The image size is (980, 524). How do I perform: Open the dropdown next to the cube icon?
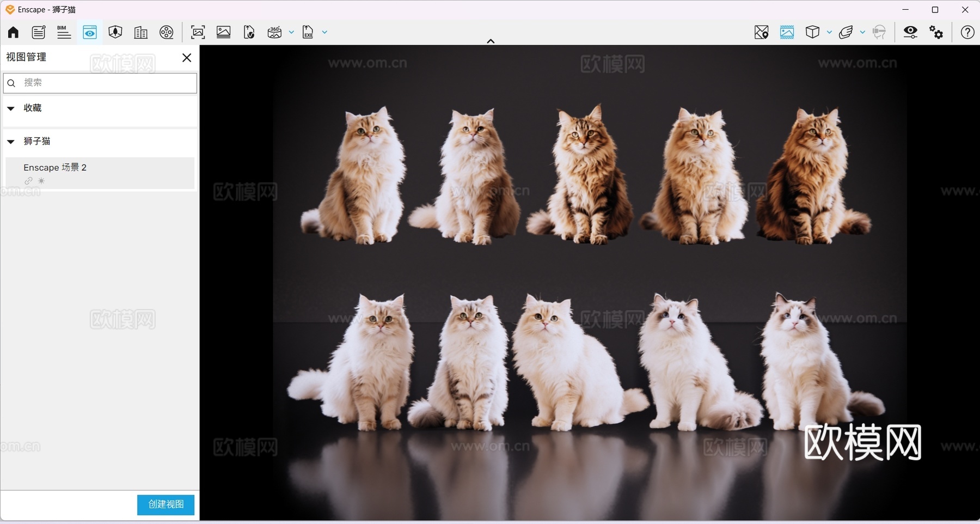(x=829, y=32)
